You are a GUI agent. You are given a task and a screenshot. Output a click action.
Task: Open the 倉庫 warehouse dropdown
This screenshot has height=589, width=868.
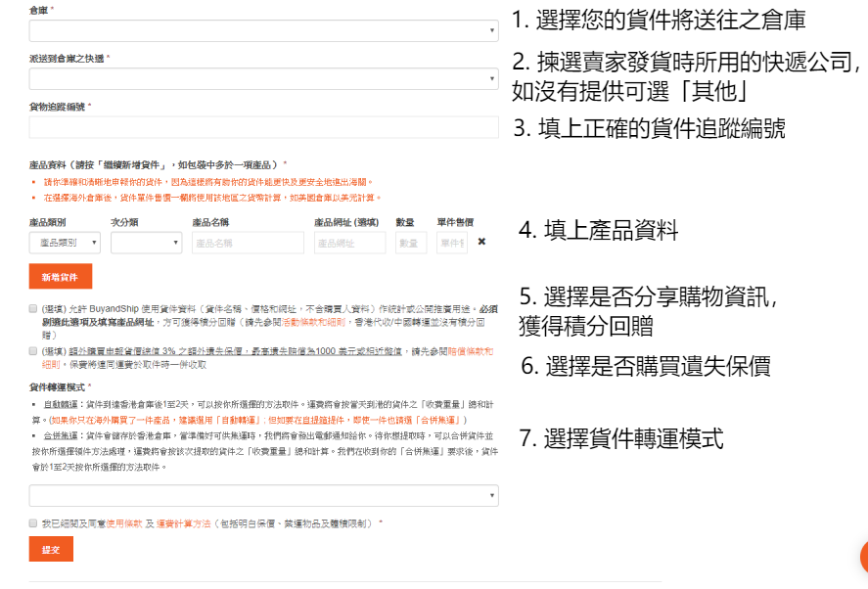pyautogui.click(x=263, y=30)
